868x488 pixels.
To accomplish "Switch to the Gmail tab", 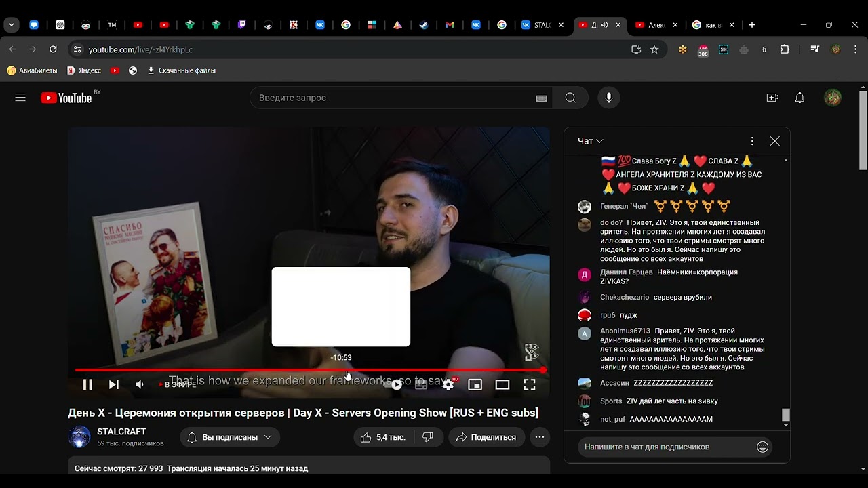I will (450, 25).
